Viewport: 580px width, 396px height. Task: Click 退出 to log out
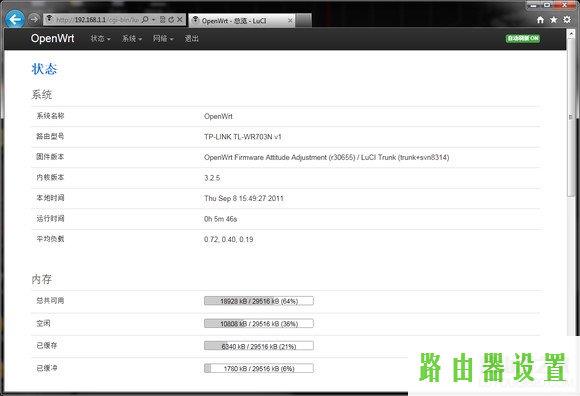coord(192,38)
